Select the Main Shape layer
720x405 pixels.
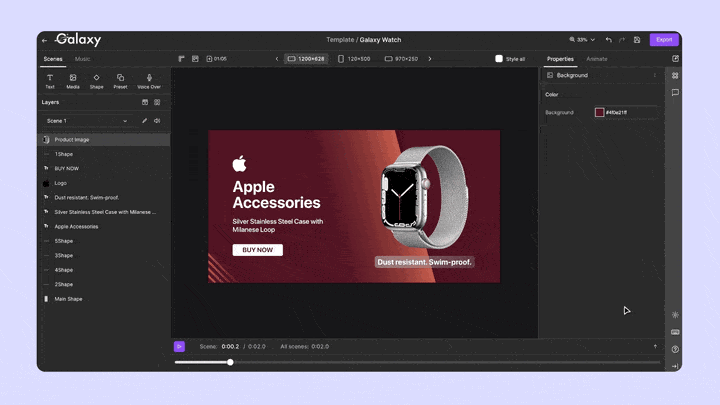104,299
